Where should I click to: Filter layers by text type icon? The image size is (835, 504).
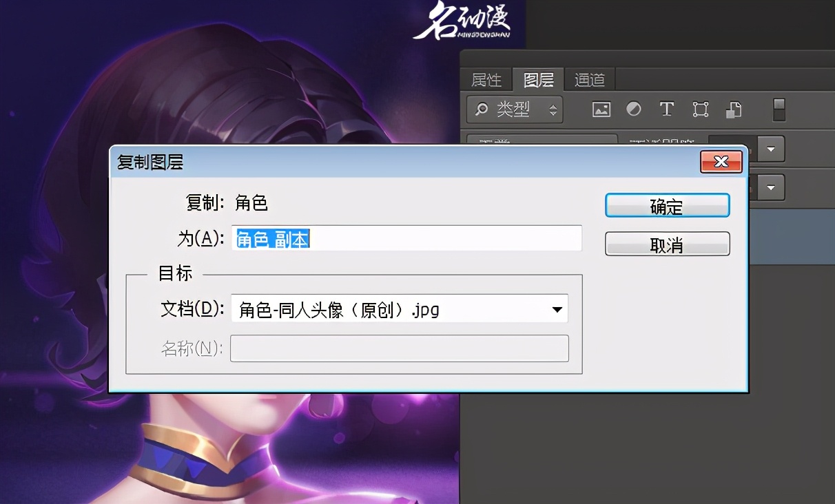tap(666, 109)
